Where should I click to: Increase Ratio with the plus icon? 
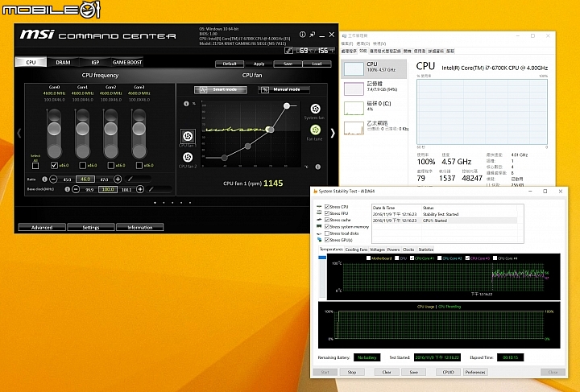(118, 179)
